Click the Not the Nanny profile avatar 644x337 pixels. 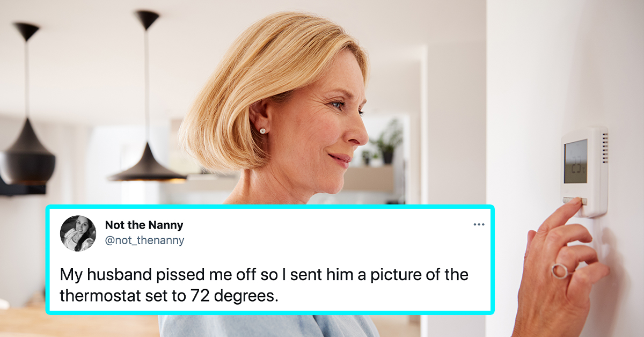click(x=78, y=233)
